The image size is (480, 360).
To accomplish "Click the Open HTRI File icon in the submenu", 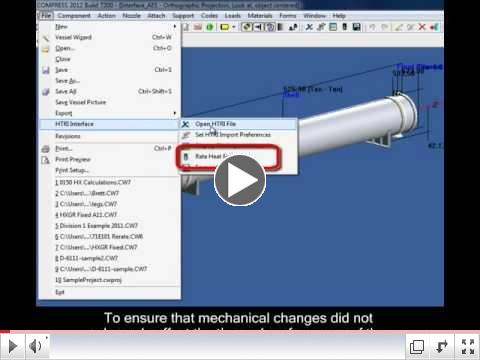I will point(186,124).
